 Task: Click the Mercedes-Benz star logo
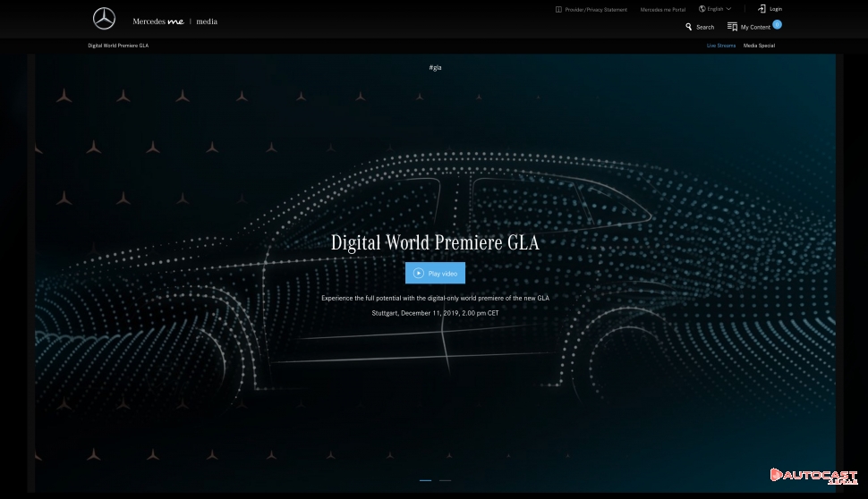tap(105, 19)
